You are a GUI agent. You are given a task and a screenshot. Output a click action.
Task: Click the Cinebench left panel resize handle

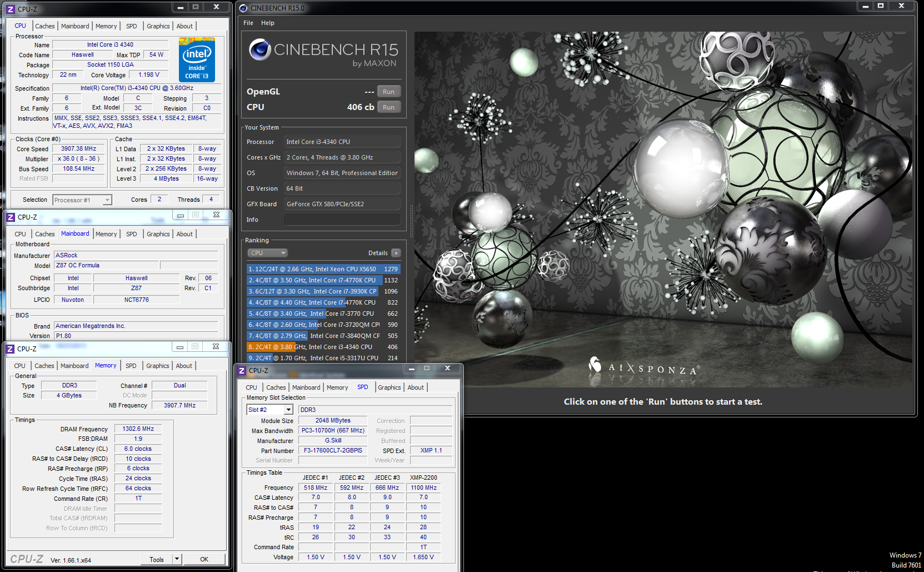(411, 221)
